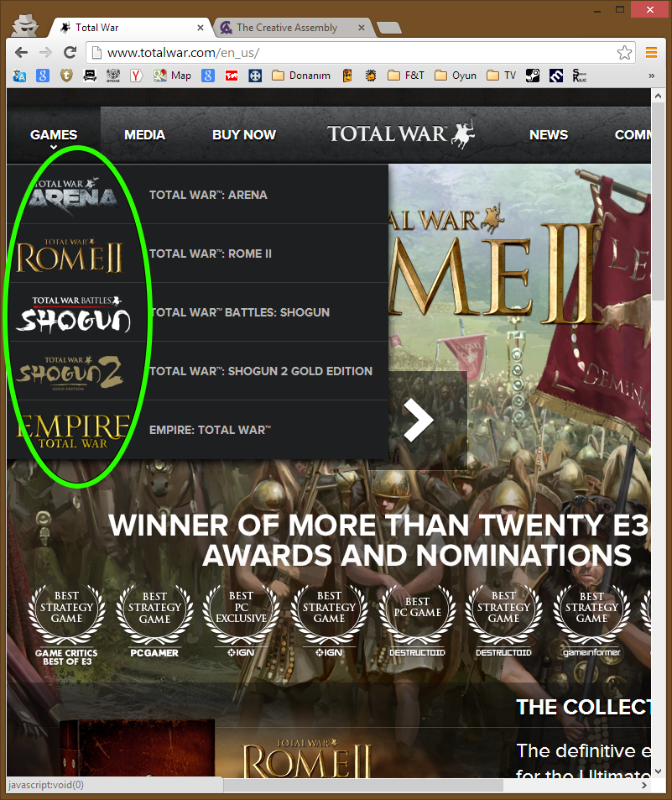Screen dimensions: 672x800
Task: Click the Game Critics Best of E3 badge
Action: point(66,625)
